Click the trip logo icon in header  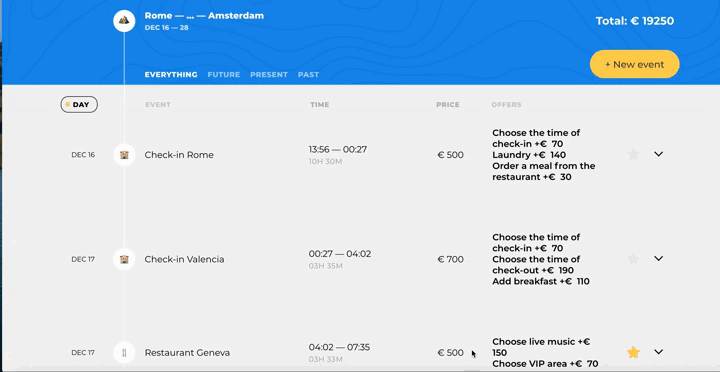tap(124, 21)
